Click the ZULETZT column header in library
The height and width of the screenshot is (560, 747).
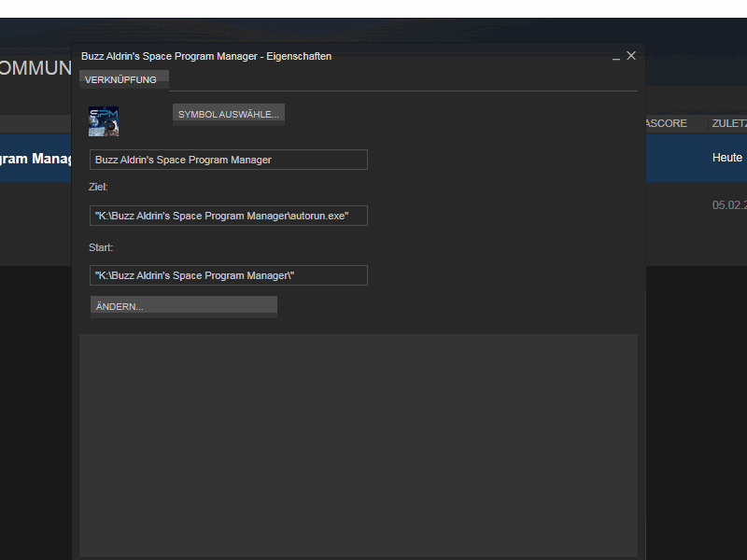tap(729, 123)
